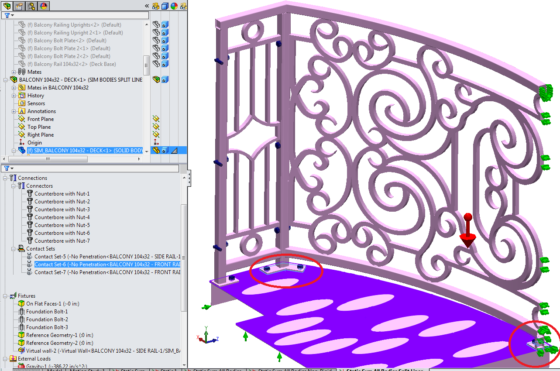
Task: Toggle visibility of Balcony Railing Upright 2<1>
Action: [156, 32]
